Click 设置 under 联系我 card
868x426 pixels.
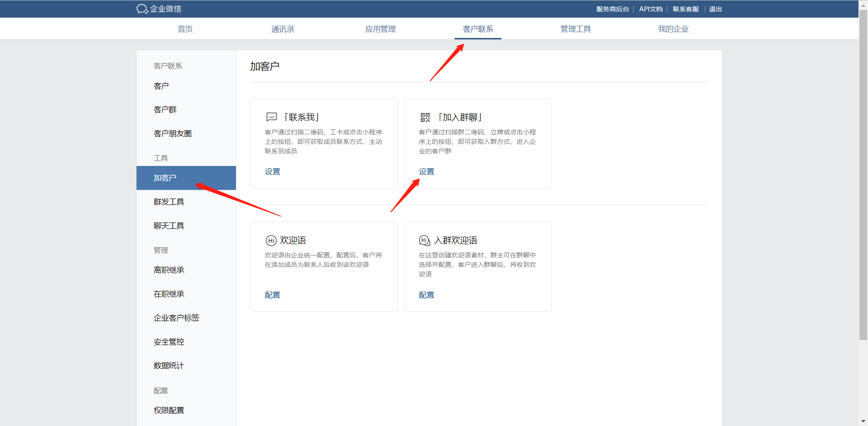(273, 172)
